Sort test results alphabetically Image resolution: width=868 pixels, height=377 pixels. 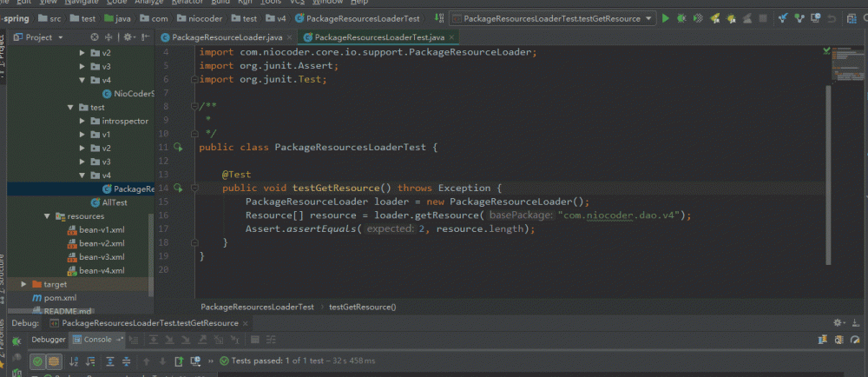pyautogui.click(x=74, y=361)
